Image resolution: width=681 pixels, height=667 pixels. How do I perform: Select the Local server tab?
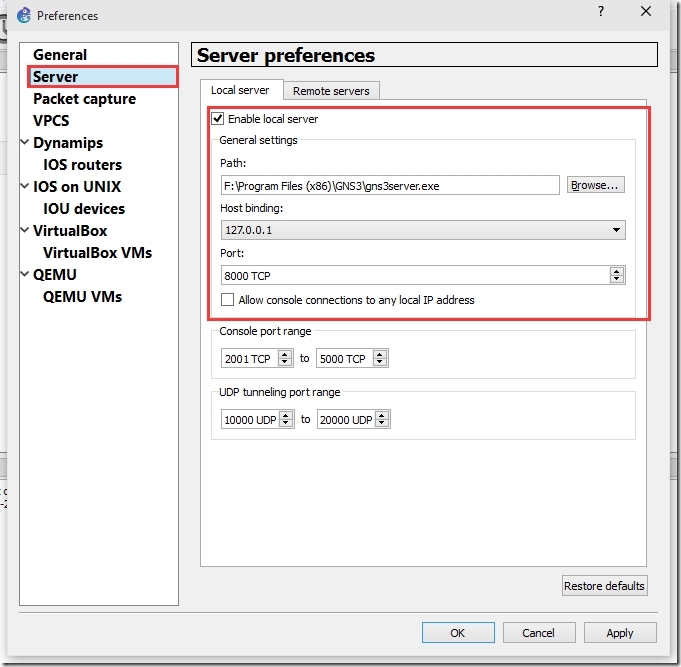coord(240,90)
